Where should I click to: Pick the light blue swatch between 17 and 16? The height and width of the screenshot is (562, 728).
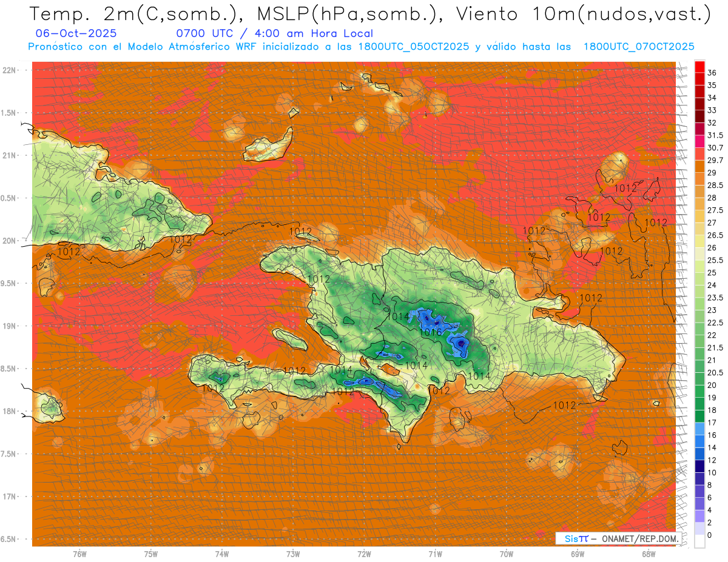[x=699, y=429]
